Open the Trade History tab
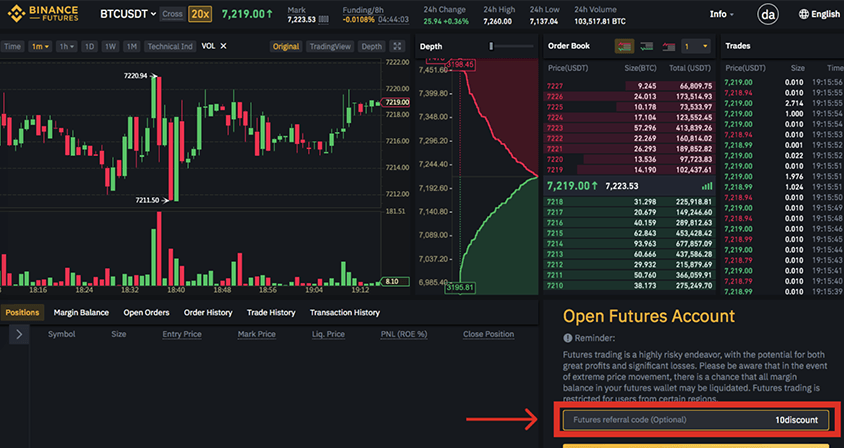The image size is (844, 448). point(271,312)
